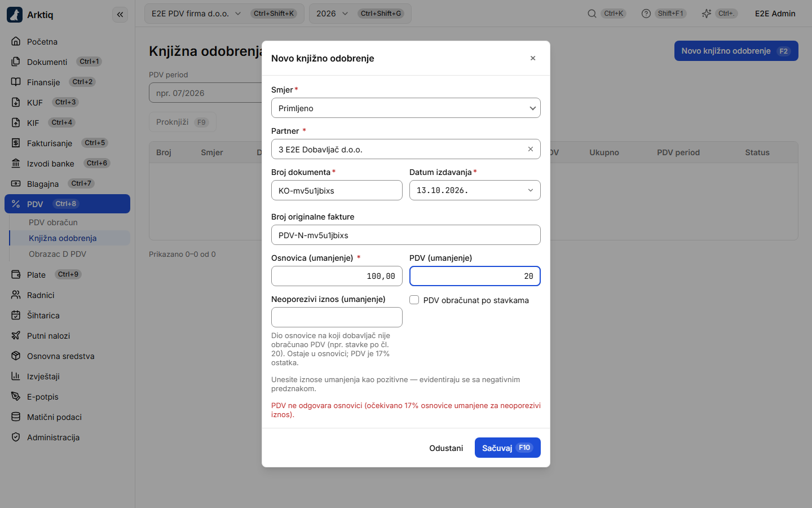This screenshot has height=508, width=812.
Task: Clear the selected Partner with the x icon
Action: coord(531,150)
